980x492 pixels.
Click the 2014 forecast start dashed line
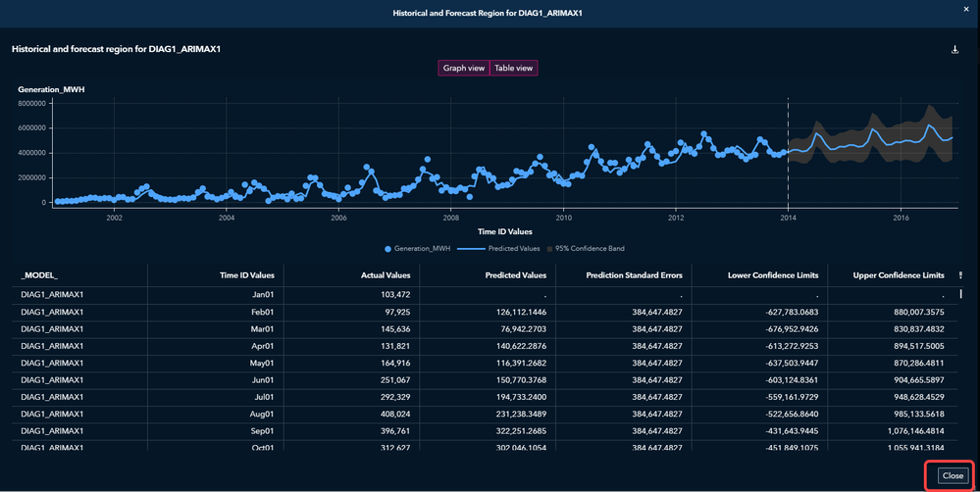[x=788, y=153]
